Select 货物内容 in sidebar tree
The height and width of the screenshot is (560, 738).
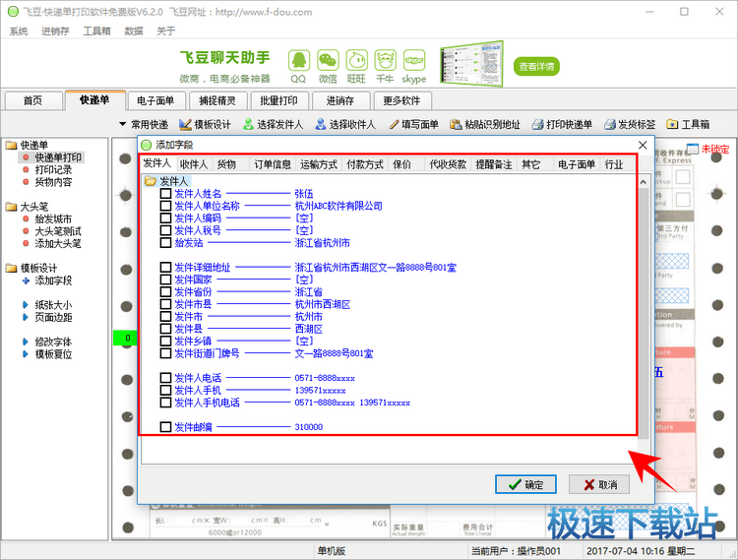pos(53,182)
